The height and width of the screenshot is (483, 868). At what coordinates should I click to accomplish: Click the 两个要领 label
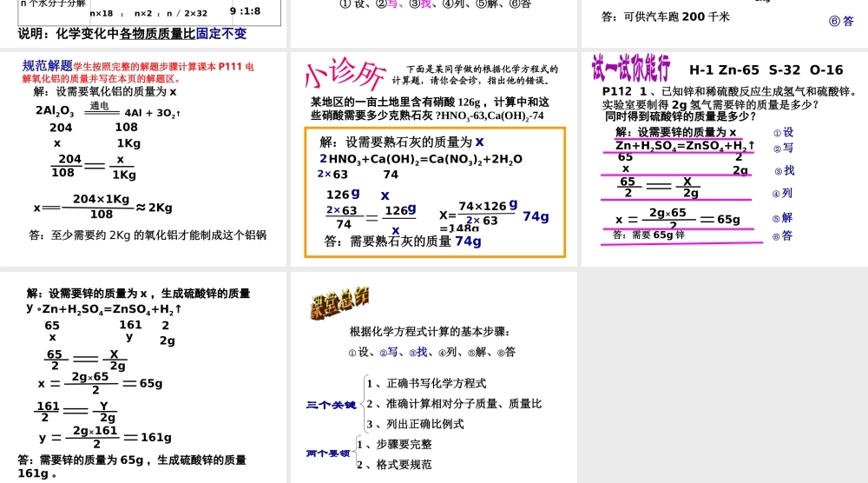[328, 453]
